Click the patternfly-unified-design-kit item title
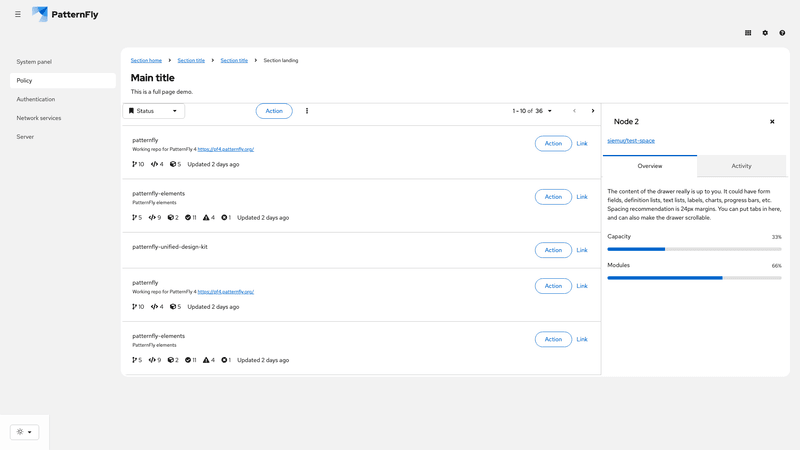The image size is (800, 450). point(170,246)
